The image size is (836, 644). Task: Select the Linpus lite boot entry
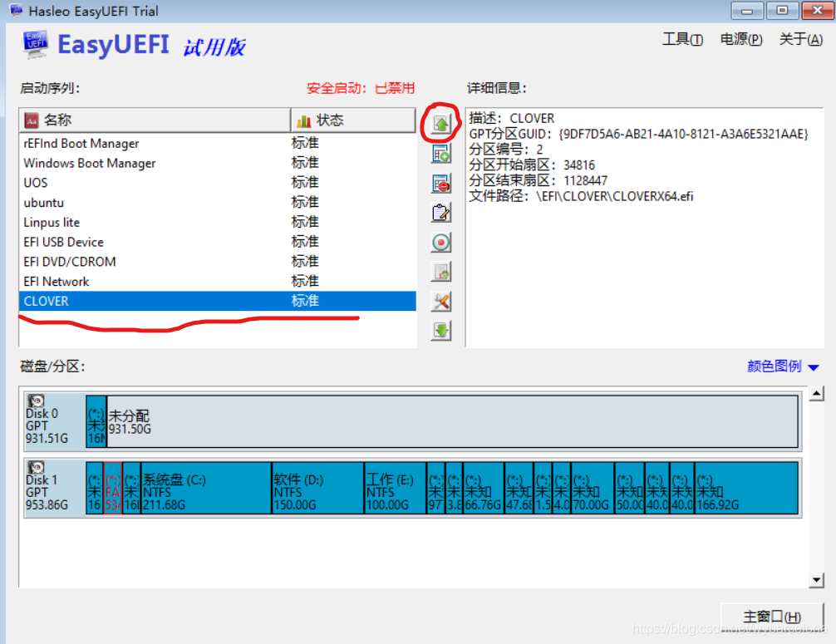pyautogui.click(x=218, y=223)
